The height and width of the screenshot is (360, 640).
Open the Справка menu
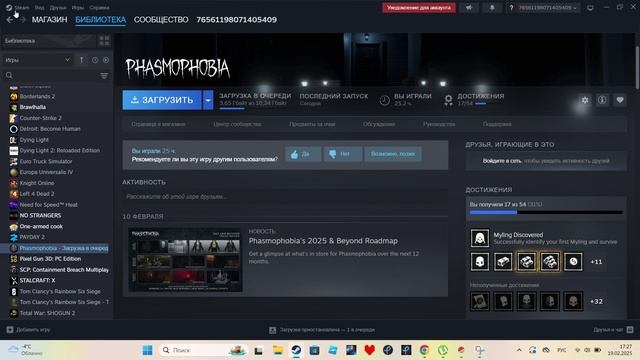(99, 8)
